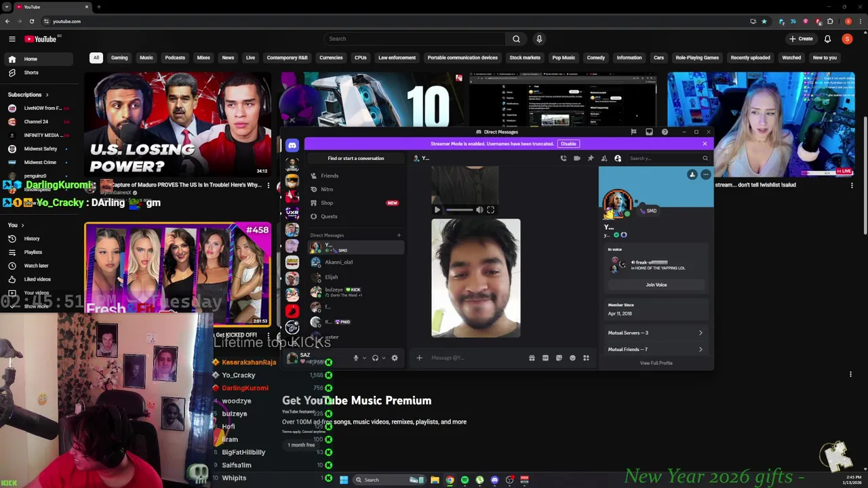This screenshot has width=868, height=488.
Task: Open the sticker picker in Discord
Action: click(x=559, y=358)
